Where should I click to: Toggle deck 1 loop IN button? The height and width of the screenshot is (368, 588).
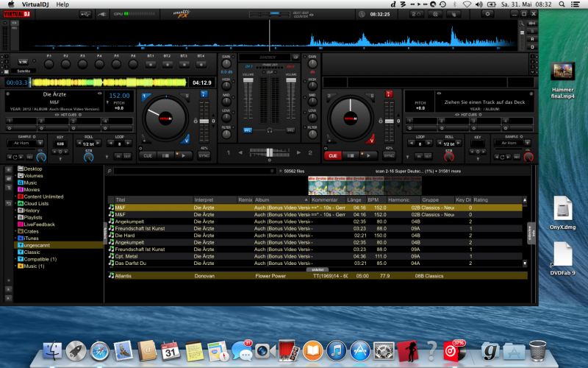tap(118, 156)
